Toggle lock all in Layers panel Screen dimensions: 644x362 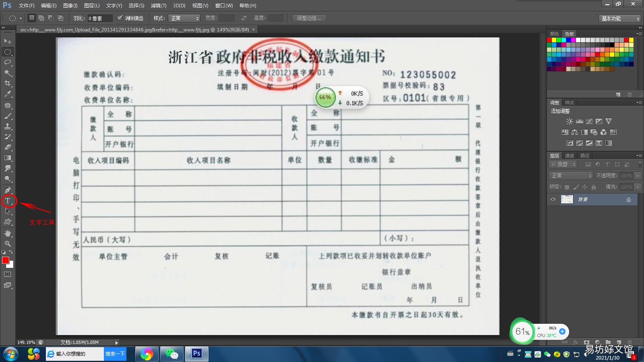(x=594, y=187)
